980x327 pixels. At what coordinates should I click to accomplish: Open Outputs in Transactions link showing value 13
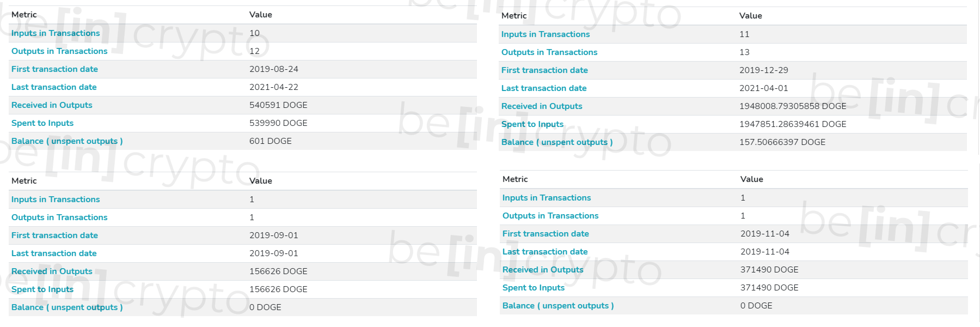click(x=549, y=52)
